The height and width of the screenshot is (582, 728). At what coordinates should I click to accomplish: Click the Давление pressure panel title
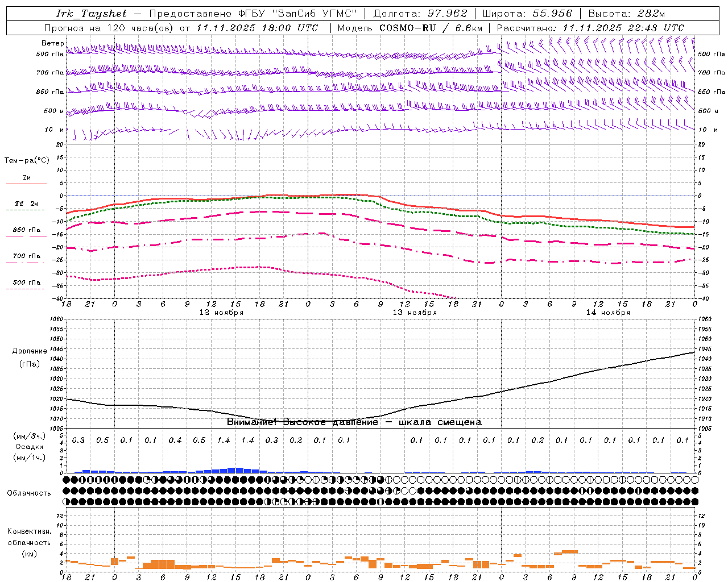pyautogui.click(x=30, y=351)
